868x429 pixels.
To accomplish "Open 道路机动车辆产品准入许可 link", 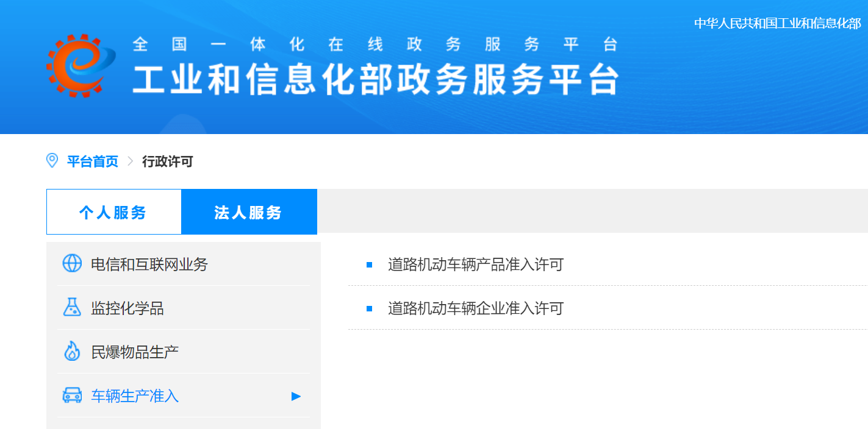I will pyautogui.click(x=476, y=264).
